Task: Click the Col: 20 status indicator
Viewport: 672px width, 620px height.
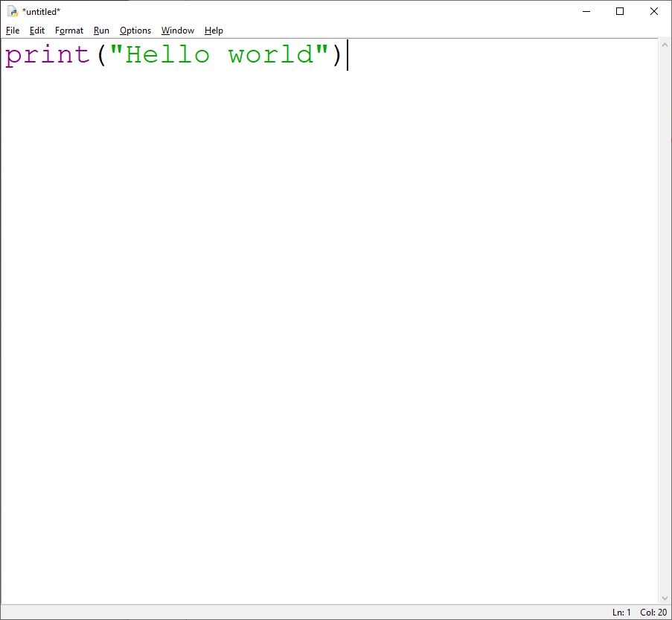Action: [653, 613]
